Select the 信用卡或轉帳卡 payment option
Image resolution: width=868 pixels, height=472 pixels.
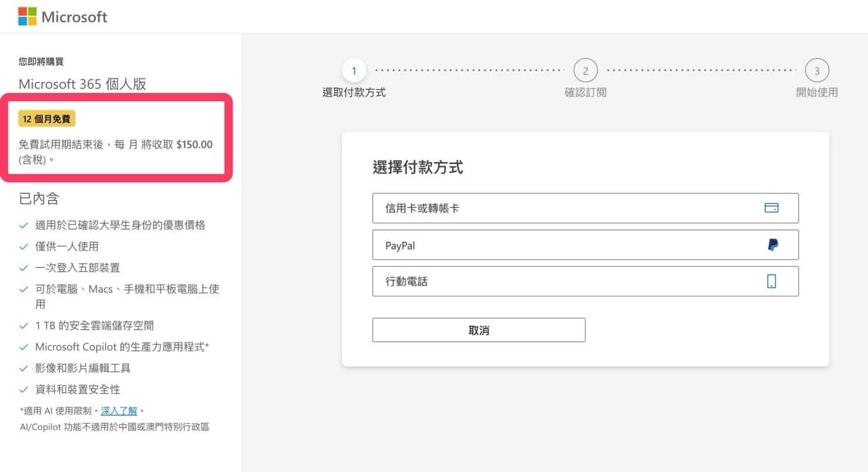tap(586, 208)
